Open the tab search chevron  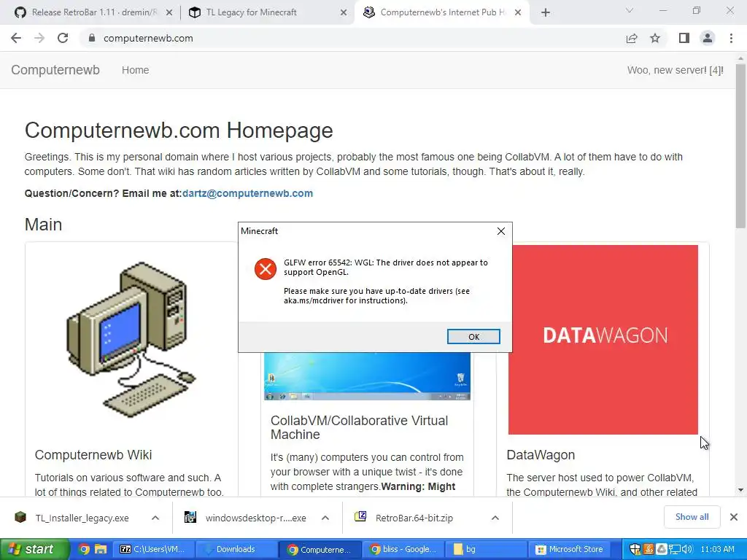tap(630, 10)
